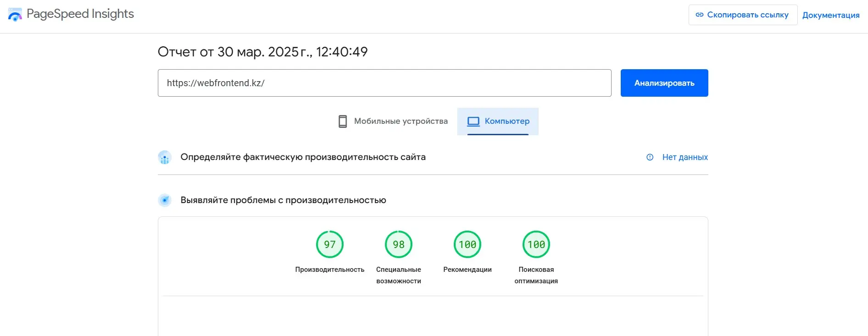The height and width of the screenshot is (336, 868).
Task: Click the Производительность label
Action: coord(330,270)
